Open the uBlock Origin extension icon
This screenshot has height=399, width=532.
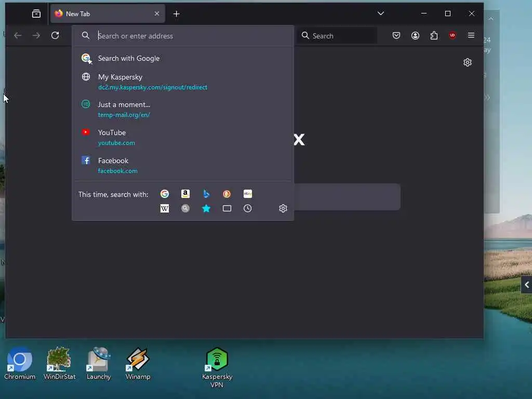(x=453, y=36)
